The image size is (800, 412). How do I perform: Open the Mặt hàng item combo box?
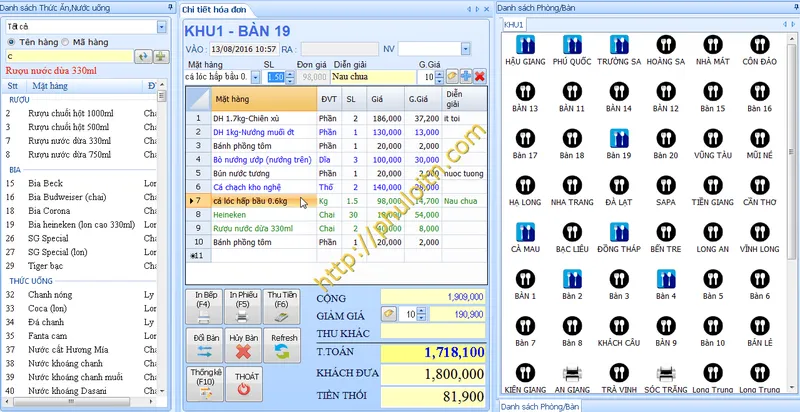pos(256,77)
